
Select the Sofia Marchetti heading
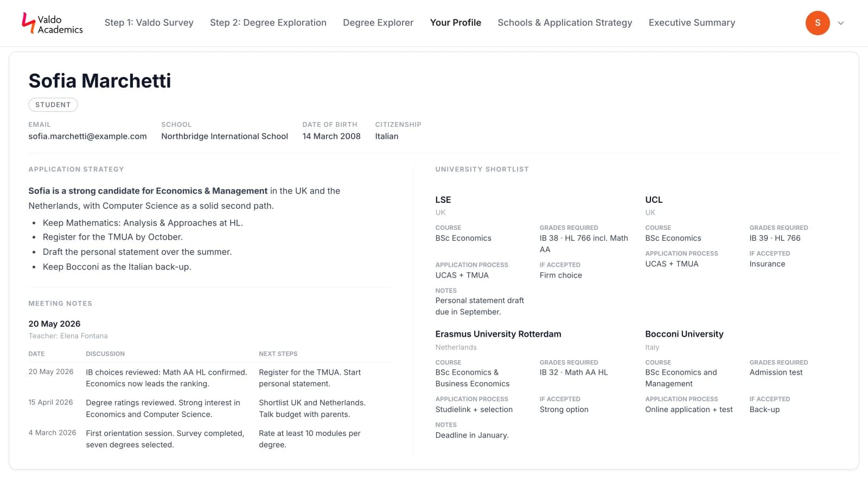point(100,81)
